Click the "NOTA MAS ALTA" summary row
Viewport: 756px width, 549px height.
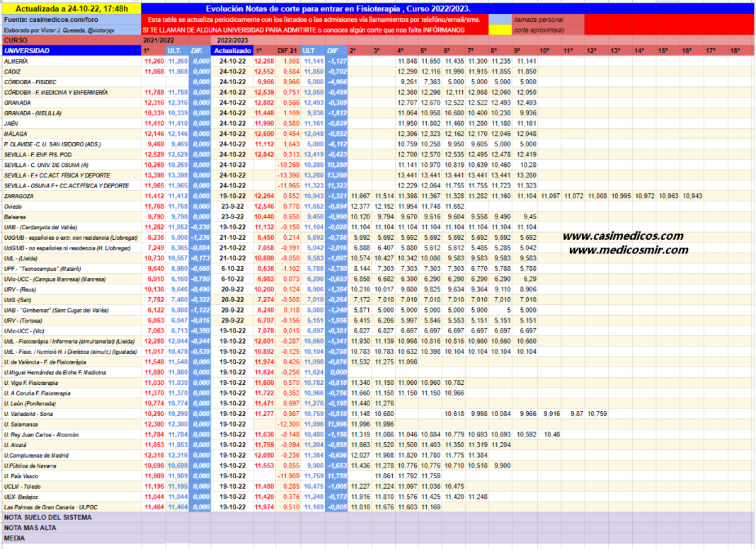coord(30,528)
